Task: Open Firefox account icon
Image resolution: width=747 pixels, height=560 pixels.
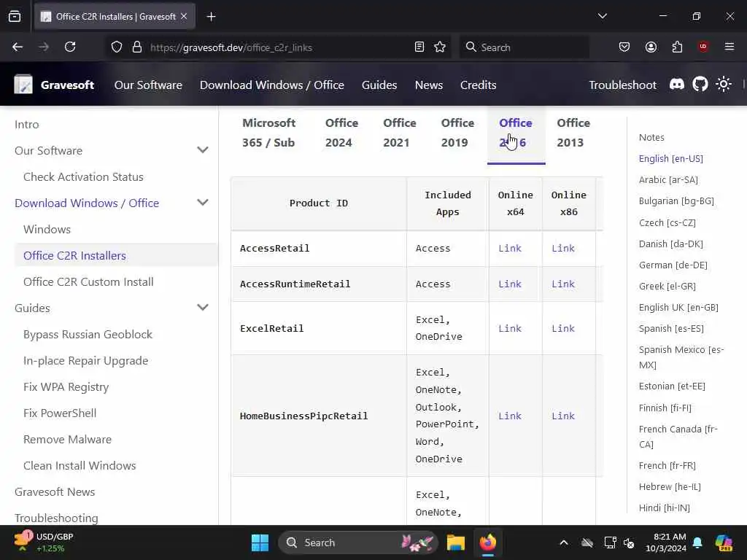Action: point(651,47)
